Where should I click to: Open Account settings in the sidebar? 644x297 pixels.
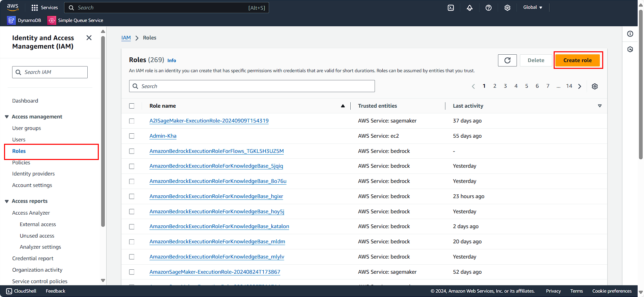click(32, 185)
